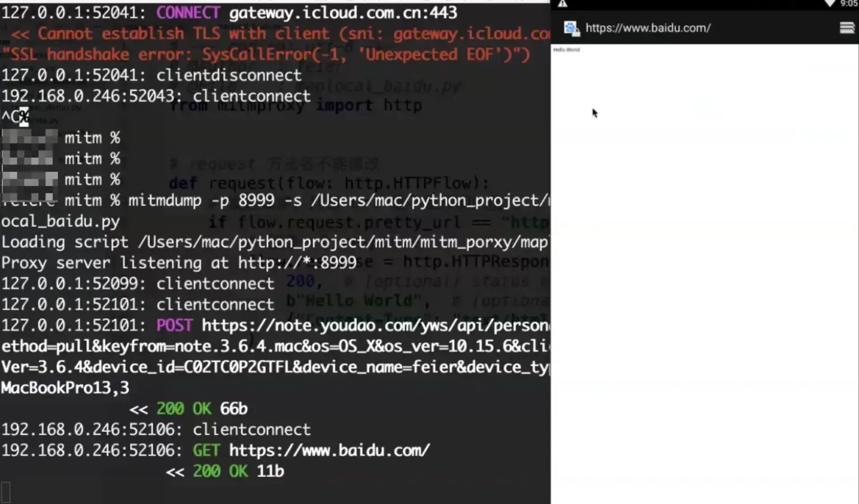Click the 9:05 clock in the status bar
The image size is (859, 504).
pyautogui.click(x=850, y=4)
